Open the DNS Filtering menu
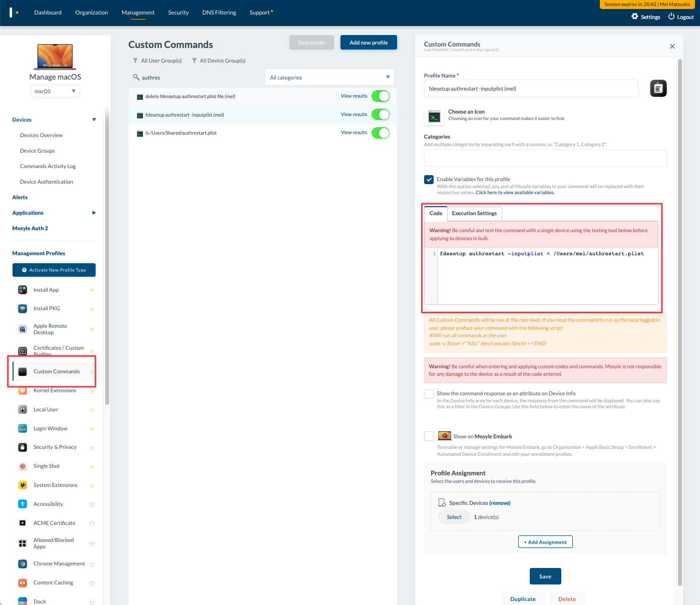The width and height of the screenshot is (700, 605). coord(219,13)
